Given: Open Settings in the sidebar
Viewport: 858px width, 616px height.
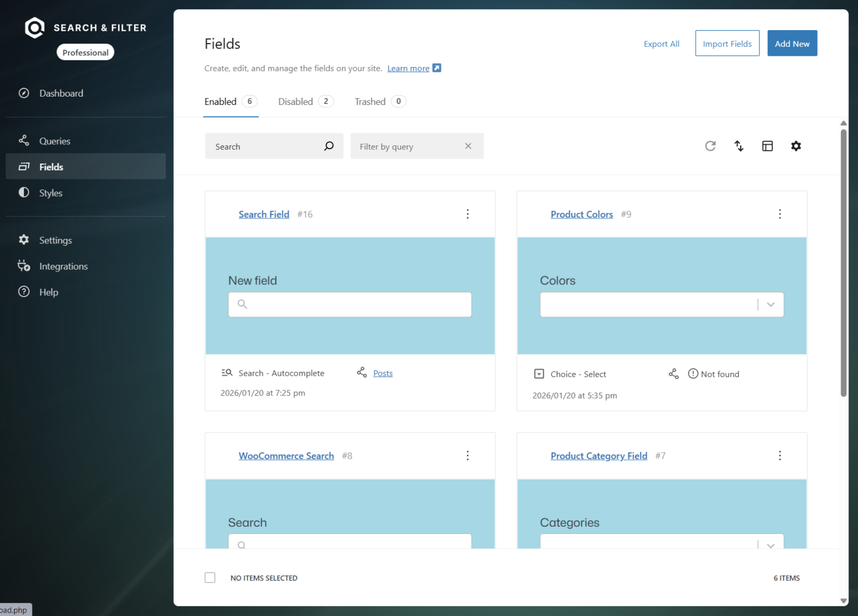Looking at the screenshot, I should pos(85,240).
